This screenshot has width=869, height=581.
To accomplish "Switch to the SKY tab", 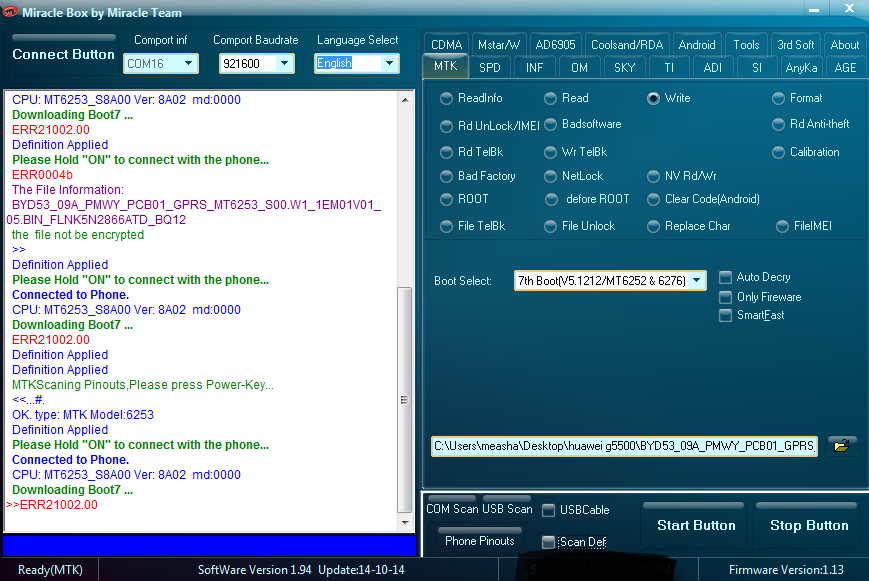I will 625,68.
